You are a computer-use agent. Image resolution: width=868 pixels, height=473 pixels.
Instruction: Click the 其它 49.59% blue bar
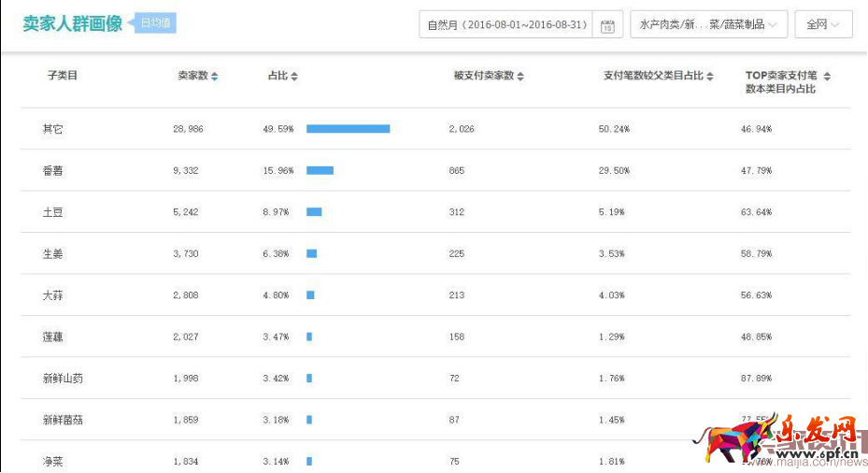348,129
